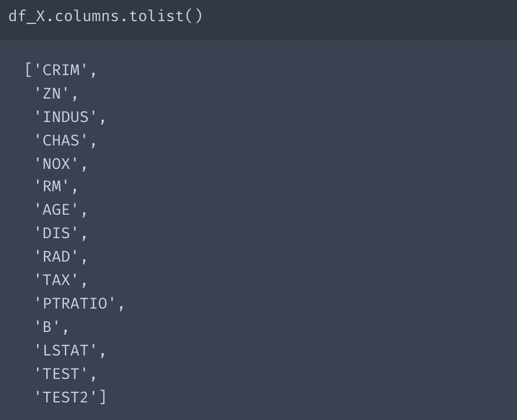The image size is (517, 420).
Task: Click the final 'TEST2' list entry
Action: (66, 398)
